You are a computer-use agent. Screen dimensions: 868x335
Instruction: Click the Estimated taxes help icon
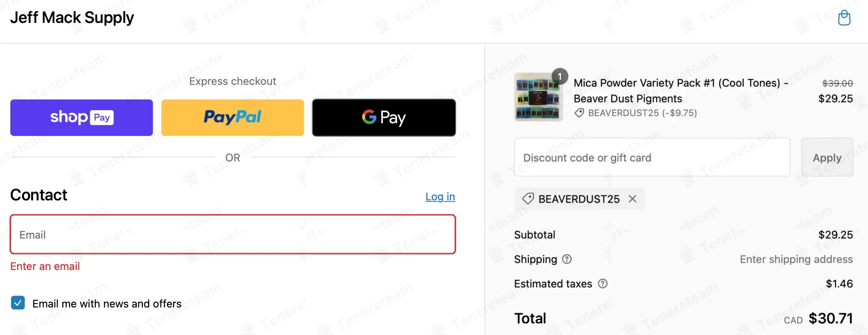[603, 284]
